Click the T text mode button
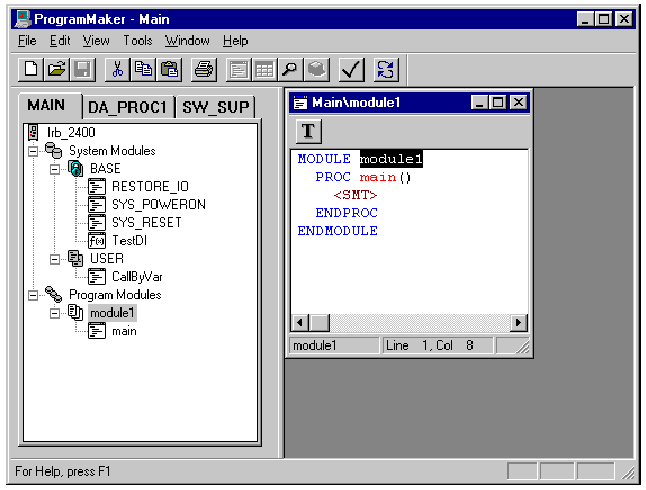Screen dimensions: 646x490 tap(309, 131)
